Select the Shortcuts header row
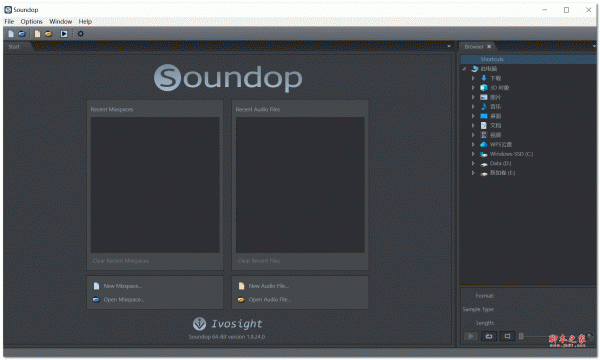The height and width of the screenshot is (360, 600). click(x=528, y=59)
